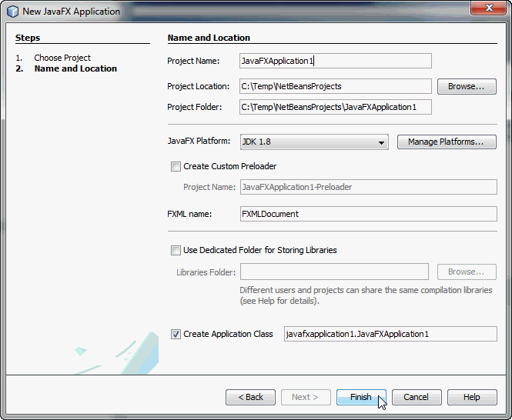Enable Create Custom Preloader checkbox

coord(176,166)
